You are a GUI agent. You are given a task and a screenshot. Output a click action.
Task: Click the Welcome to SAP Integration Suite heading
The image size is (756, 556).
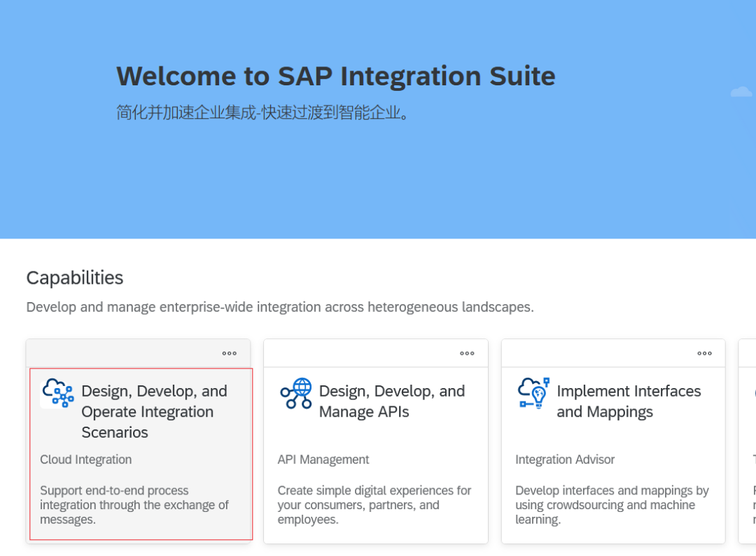coord(336,76)
